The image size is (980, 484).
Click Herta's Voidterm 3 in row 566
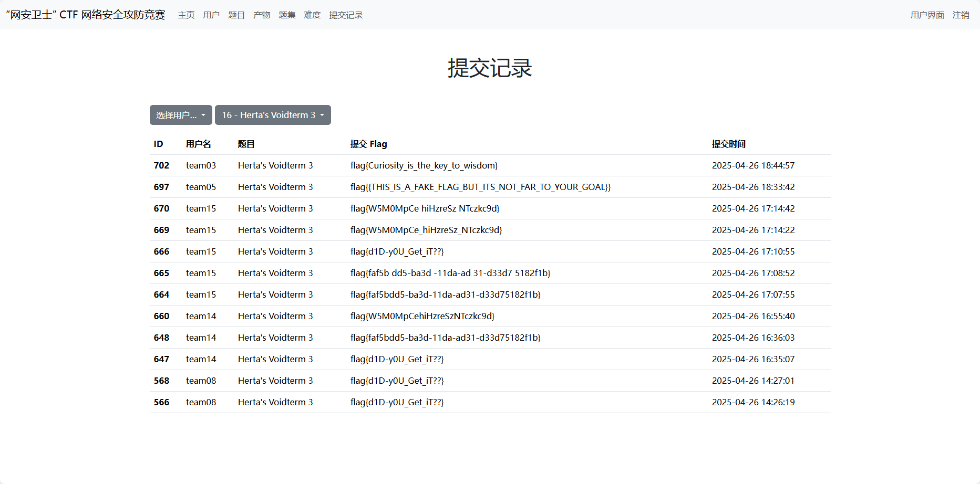275,402
